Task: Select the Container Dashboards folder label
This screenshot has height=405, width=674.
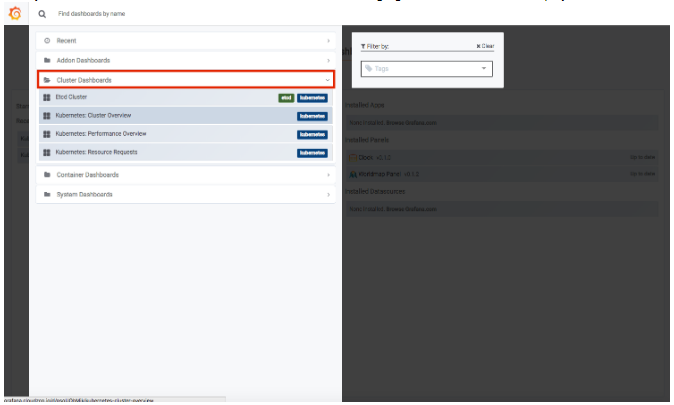Action: point(88,175)
